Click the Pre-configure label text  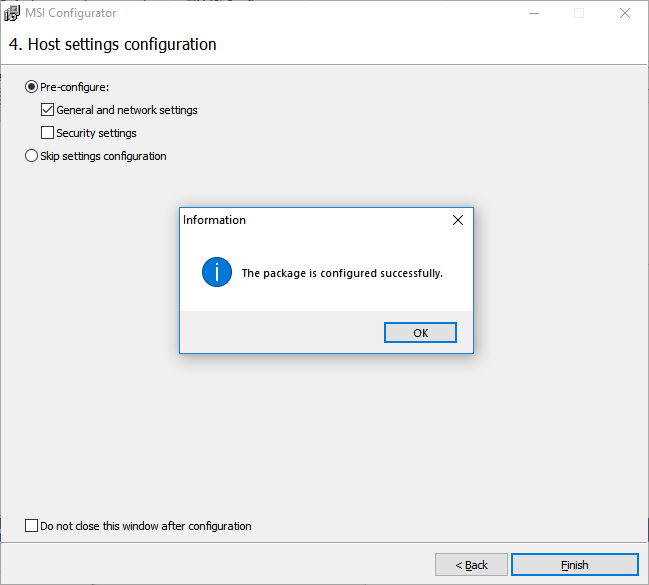click(x=75, y=87)
